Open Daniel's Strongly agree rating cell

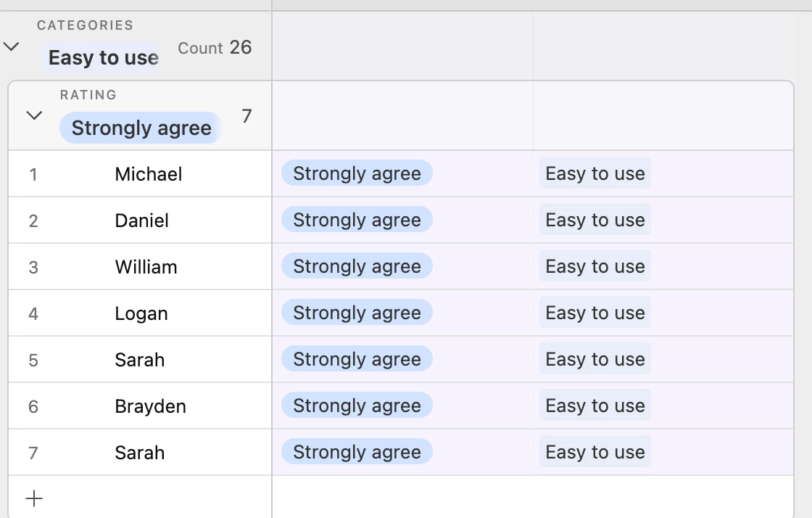point(402,220)
